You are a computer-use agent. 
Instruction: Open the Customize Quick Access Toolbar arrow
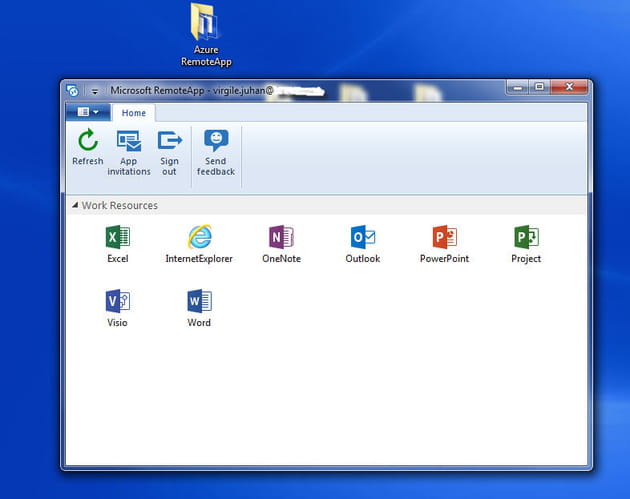(x=95, y=91)
